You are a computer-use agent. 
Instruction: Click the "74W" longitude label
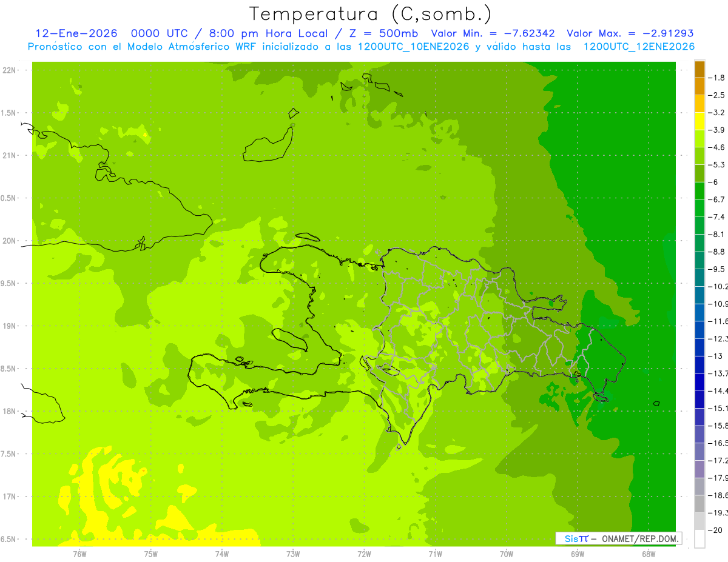point(222,554)
